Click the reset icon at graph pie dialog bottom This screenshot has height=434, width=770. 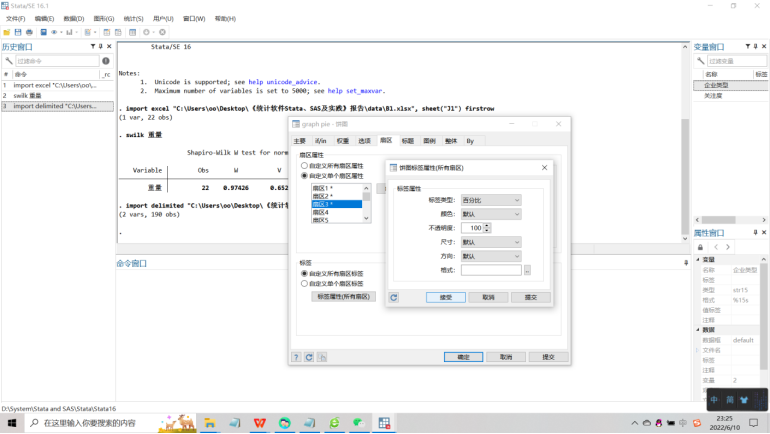click(x=309, y=357)
